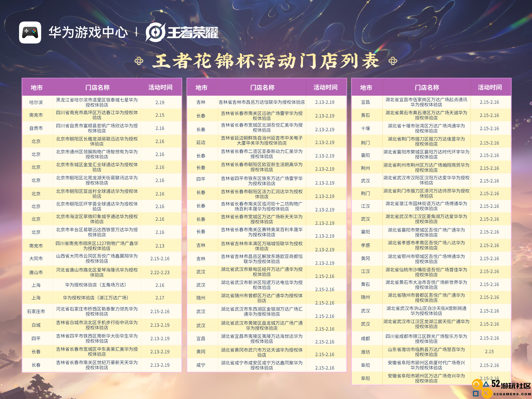
Task: Select the 孝感市孝南区吾悦广场 store name
Action: click(x=426, y=245)
